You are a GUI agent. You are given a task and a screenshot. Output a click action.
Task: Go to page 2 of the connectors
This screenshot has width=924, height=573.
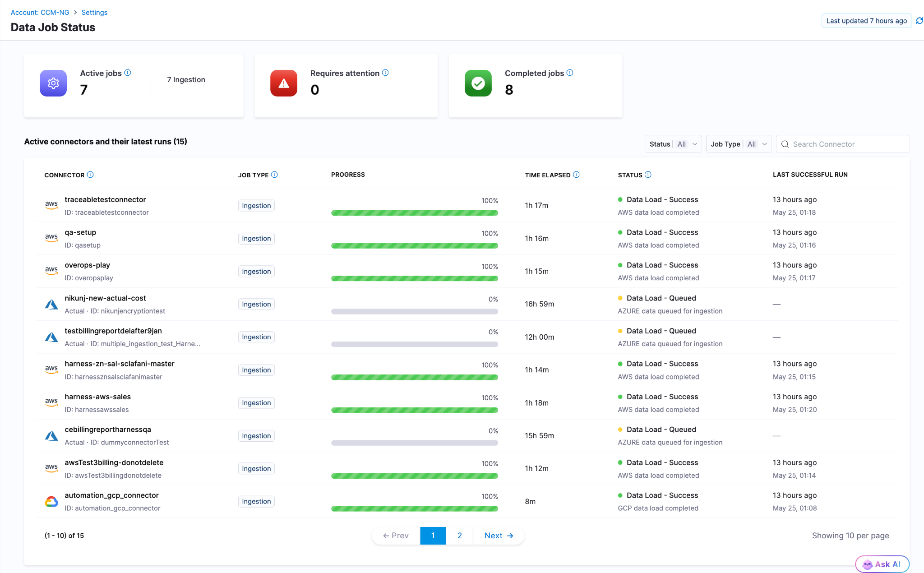coord(459,536)
